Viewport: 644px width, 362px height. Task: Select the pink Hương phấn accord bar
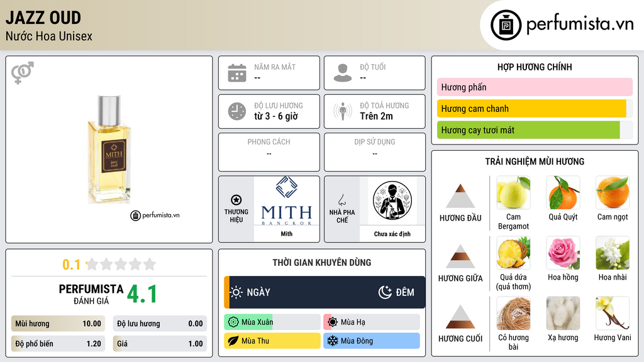(x=535, y=87)
